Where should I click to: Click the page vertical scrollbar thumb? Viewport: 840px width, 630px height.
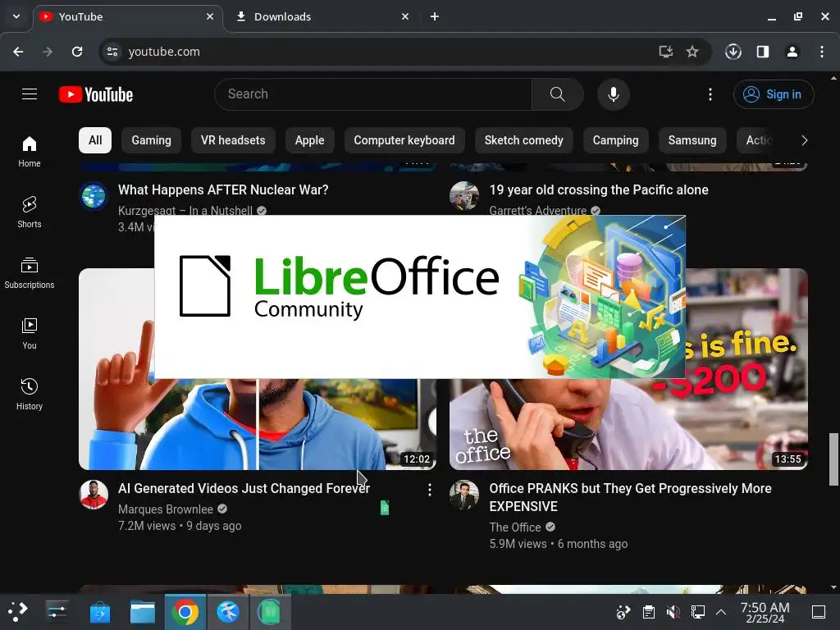833,459
